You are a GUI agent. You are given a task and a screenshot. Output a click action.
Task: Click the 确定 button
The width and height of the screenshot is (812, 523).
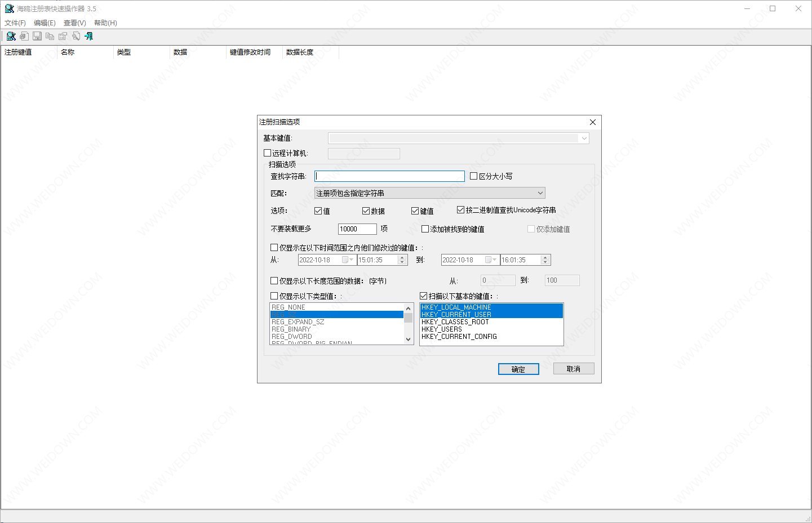tap(518, 369)
